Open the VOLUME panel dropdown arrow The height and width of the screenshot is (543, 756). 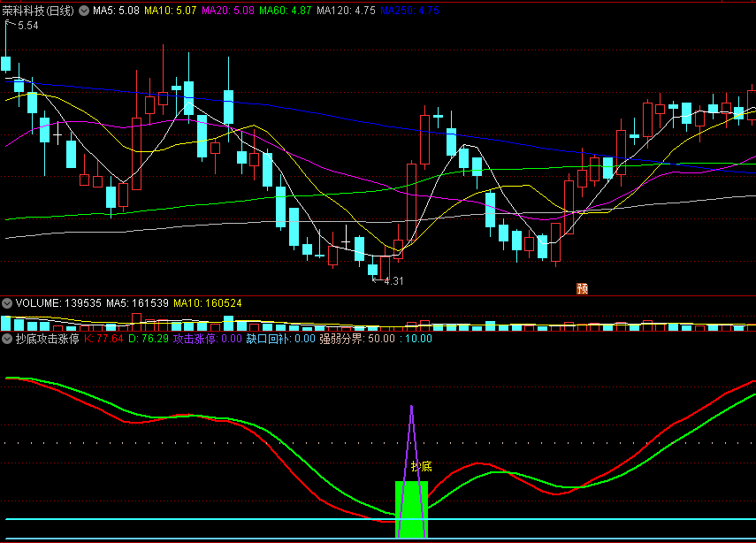(x=7, y=303)
